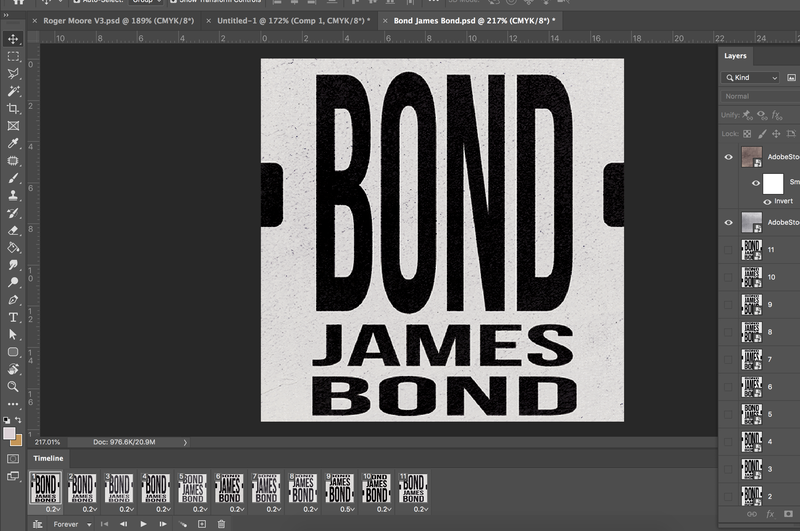The height and width of the screenshot is (531, 800).
Task: Open frame 1 delay dropdown
Action: (x=53, y=509)
